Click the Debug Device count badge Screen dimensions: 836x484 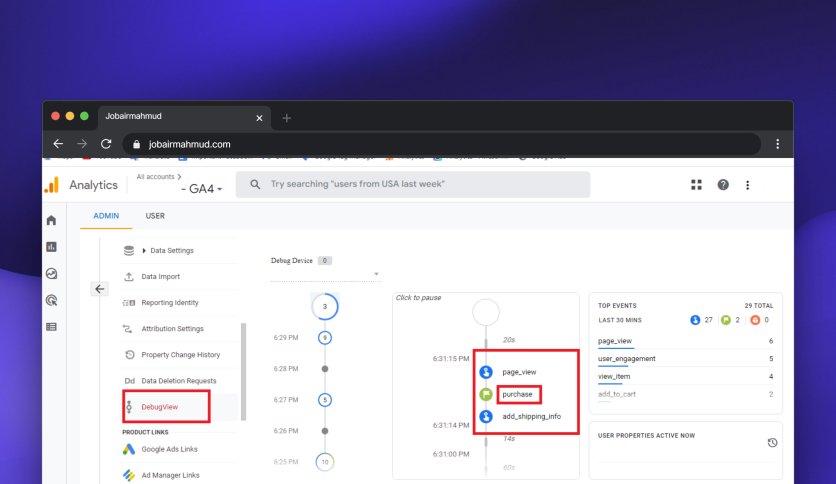point(325,261)
